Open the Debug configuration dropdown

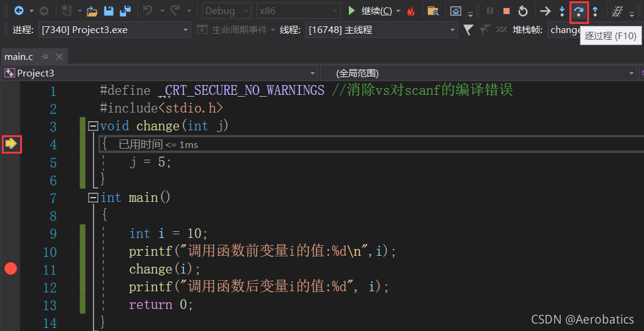(x=227, y=11)
